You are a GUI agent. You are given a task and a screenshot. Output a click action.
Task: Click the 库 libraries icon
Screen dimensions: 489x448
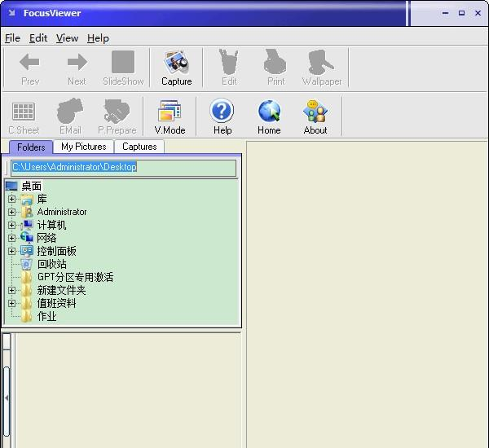(27, 199)
